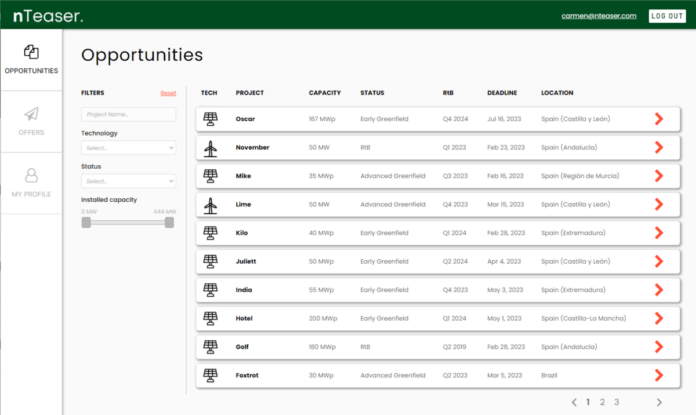Go to the previous page arrow
This screenshot has height=415, width=696.
pos(574,402)
